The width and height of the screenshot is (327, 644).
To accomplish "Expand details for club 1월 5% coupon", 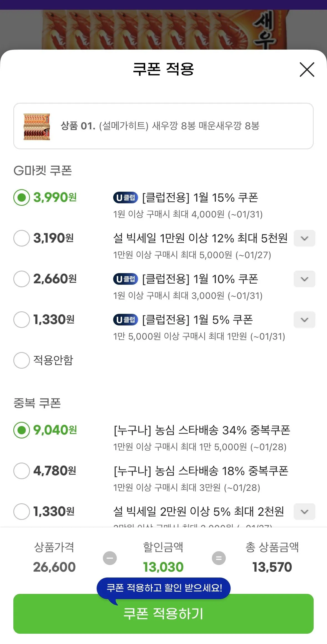I will tap(304, 320).
